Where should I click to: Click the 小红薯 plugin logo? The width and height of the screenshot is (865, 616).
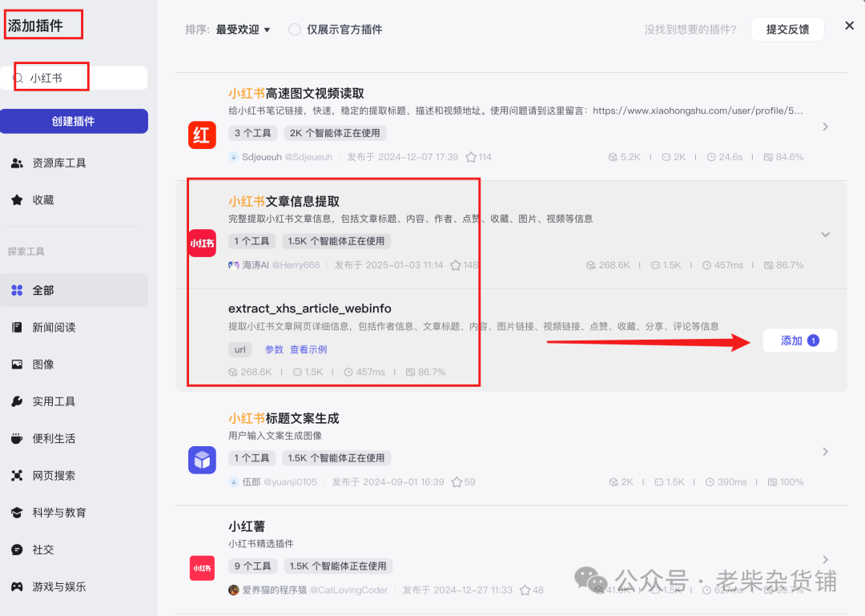(202, 568)
